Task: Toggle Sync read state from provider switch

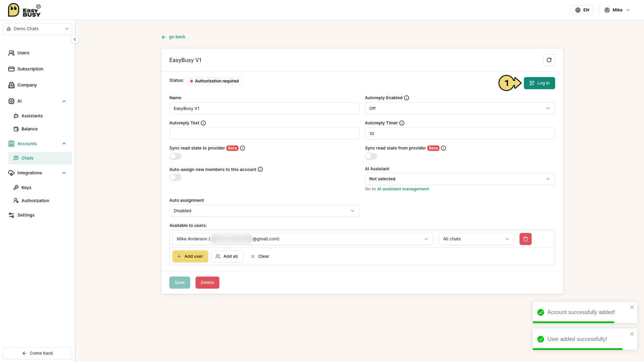Action: point(371,156)
